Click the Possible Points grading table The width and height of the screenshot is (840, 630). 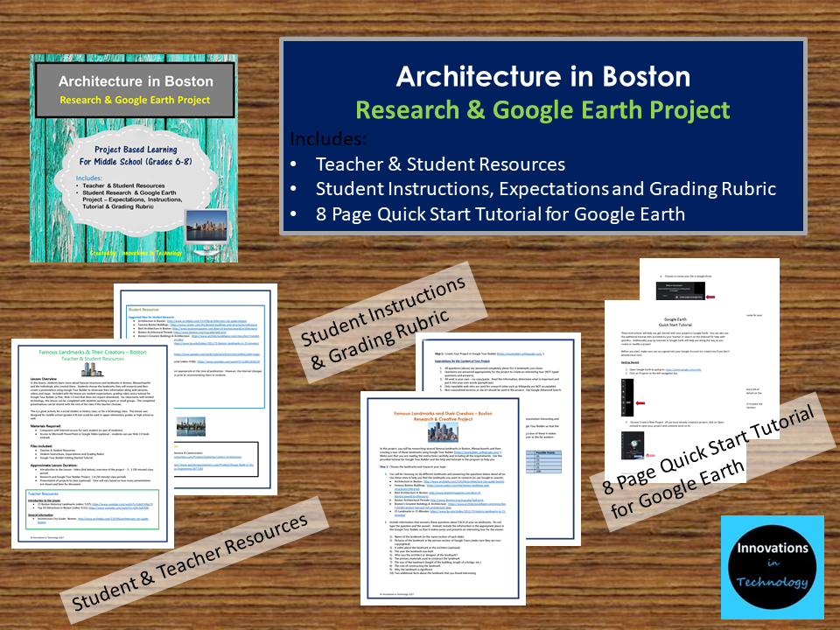(x=544, y=463)
